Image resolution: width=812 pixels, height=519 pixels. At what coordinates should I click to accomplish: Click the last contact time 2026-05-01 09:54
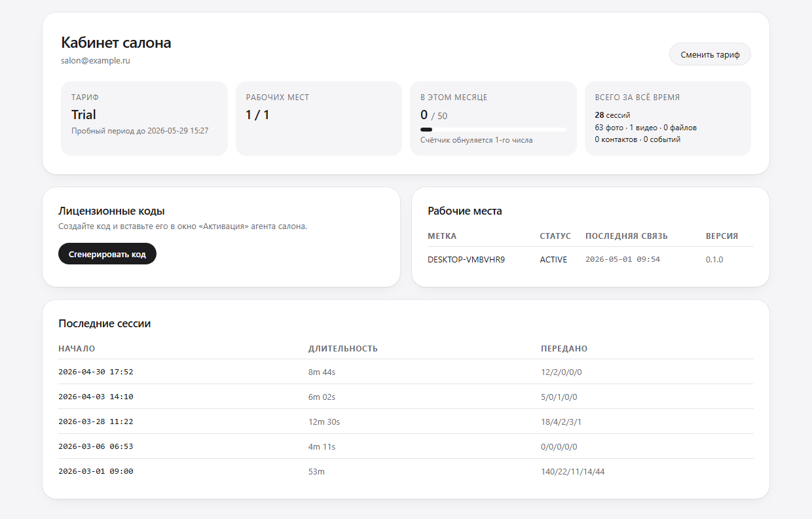[623, 259]
